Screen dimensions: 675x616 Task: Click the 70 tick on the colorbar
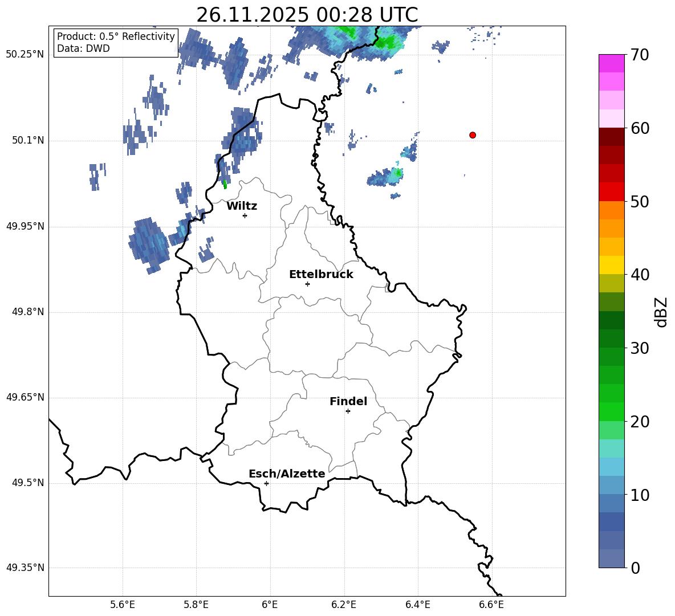click(x=640, y=55)
